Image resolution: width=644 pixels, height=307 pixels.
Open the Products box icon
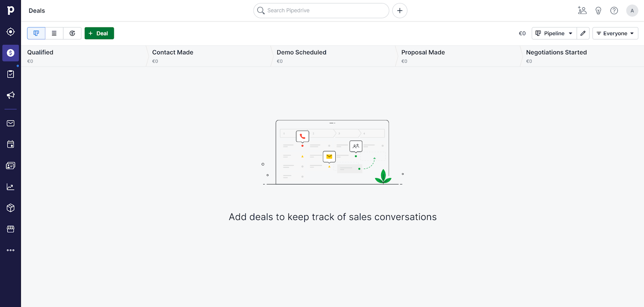coord(10,208)
